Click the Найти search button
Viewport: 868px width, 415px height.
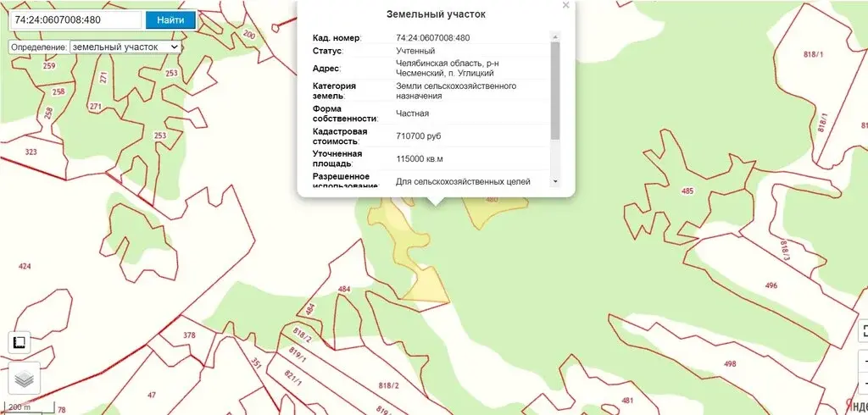(171, 20)
